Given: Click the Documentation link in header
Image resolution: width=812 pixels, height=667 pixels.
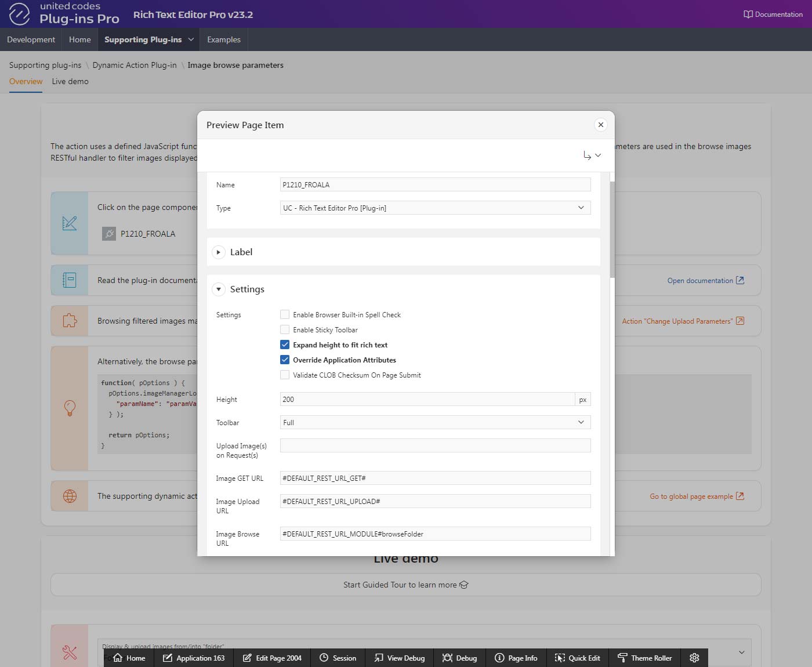Looking at the screenshot, I should point(773,14).
